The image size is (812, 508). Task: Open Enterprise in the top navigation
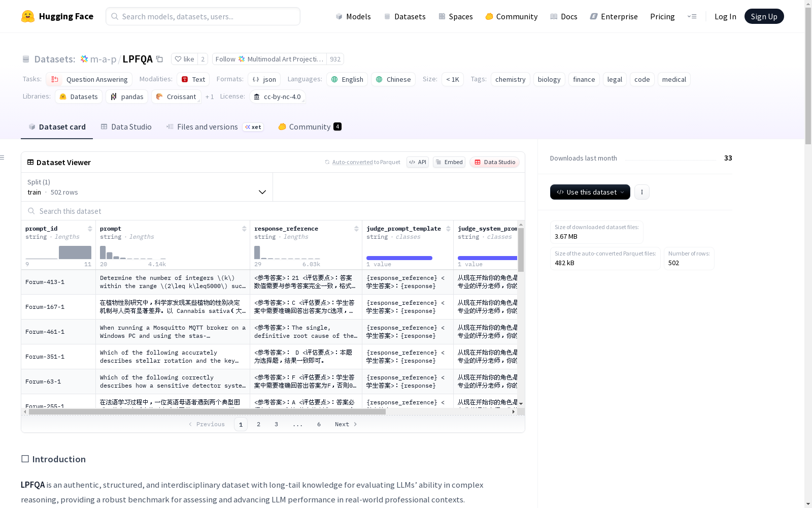614,16
